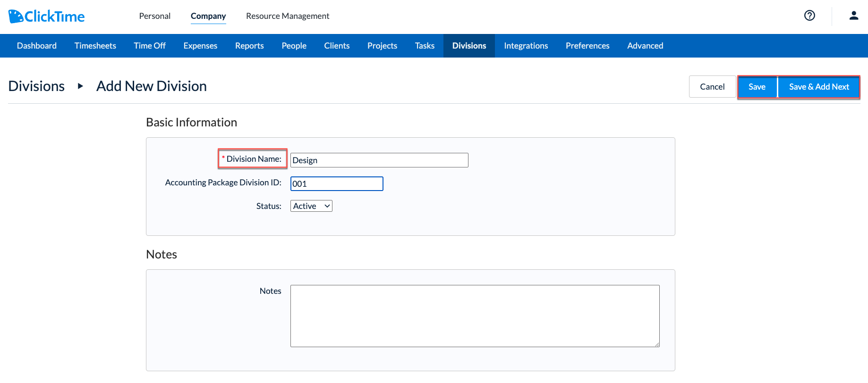Navigate to Projects
Viewport: 868px width, 383px height.
coord(382,46)
